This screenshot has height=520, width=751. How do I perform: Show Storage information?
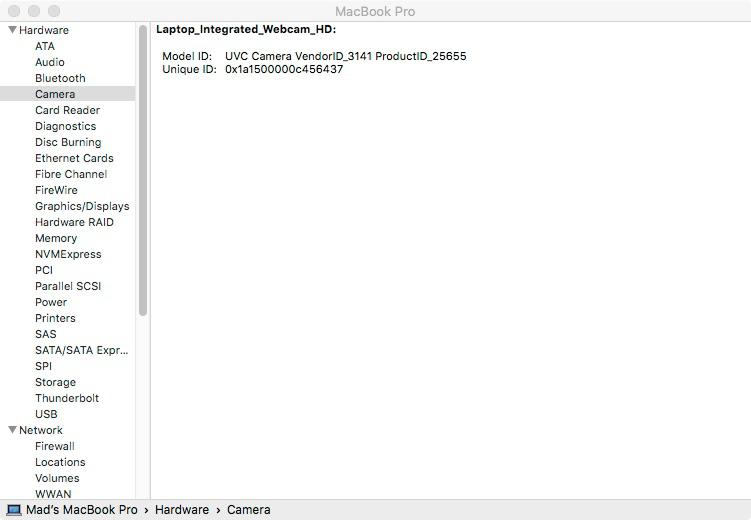click(x=55, y=382)
